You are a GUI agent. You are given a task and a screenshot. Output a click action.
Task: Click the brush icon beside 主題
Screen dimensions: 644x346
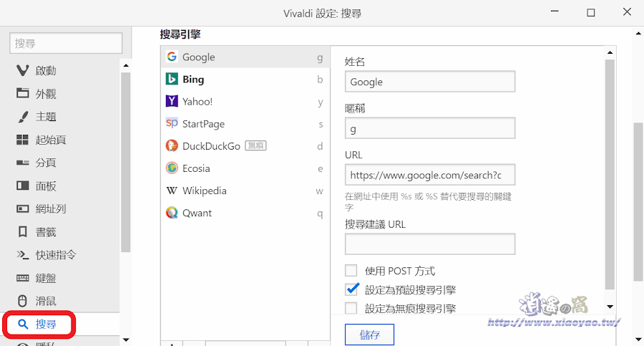[23, 117]
